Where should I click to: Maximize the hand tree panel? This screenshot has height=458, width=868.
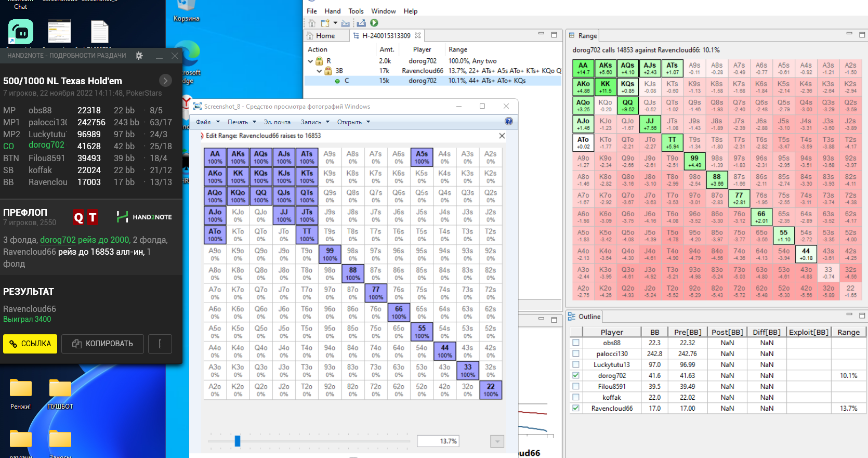click(x=554, y=34)
